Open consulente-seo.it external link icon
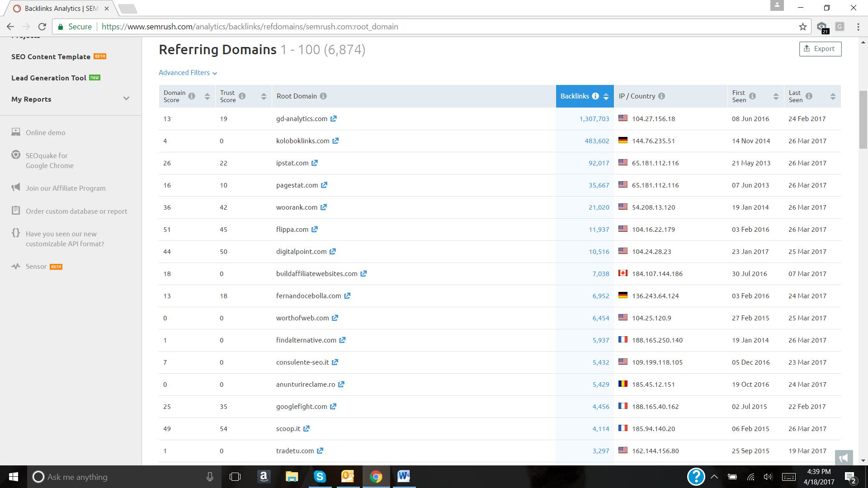Image resolution: width=868 pixels, height=488 pixels. tap(335, 362)
